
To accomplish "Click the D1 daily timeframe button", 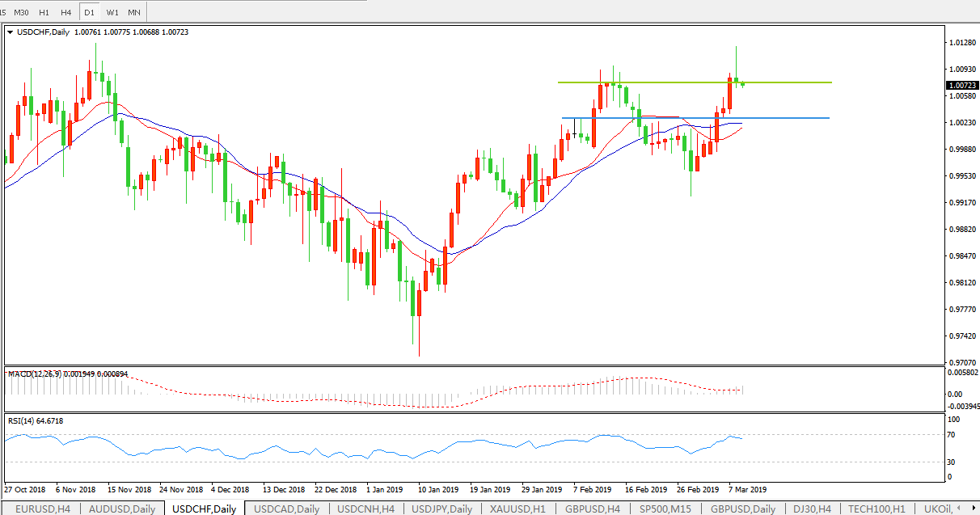I will click(89, 13).
